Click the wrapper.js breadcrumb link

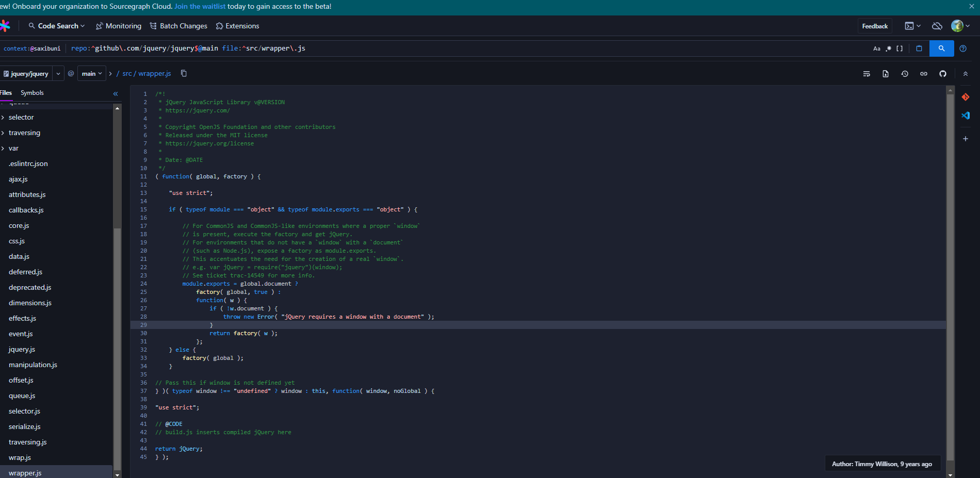click(x=155, y=74)
